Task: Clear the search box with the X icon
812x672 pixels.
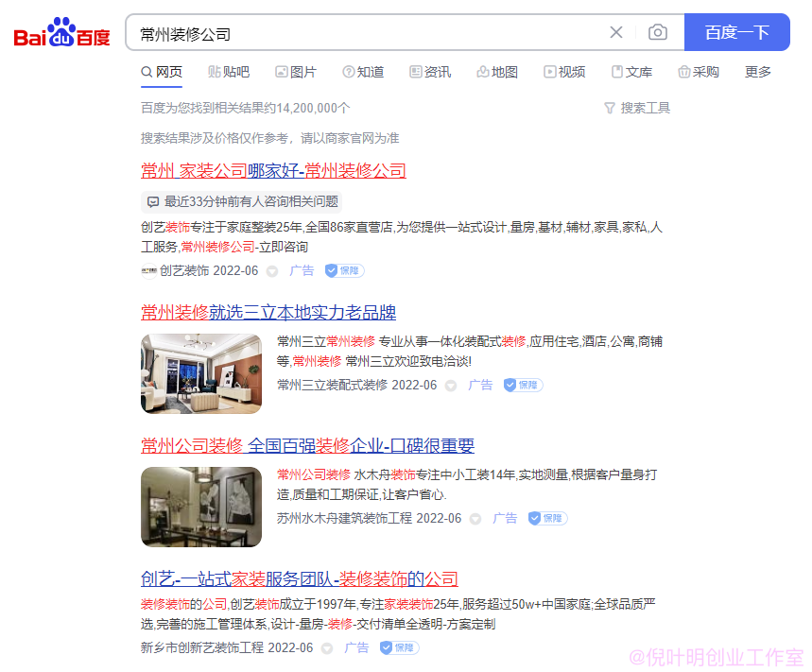Action: click(616, 32)
